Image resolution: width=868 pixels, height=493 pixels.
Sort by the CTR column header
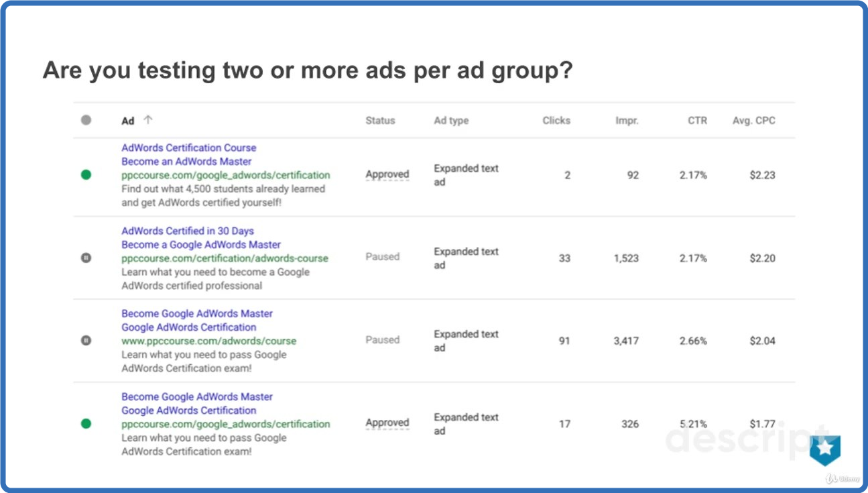pos(697,121)
